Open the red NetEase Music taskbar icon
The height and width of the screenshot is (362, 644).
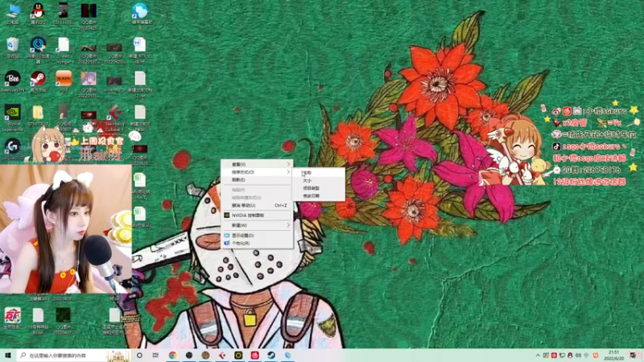254,356
